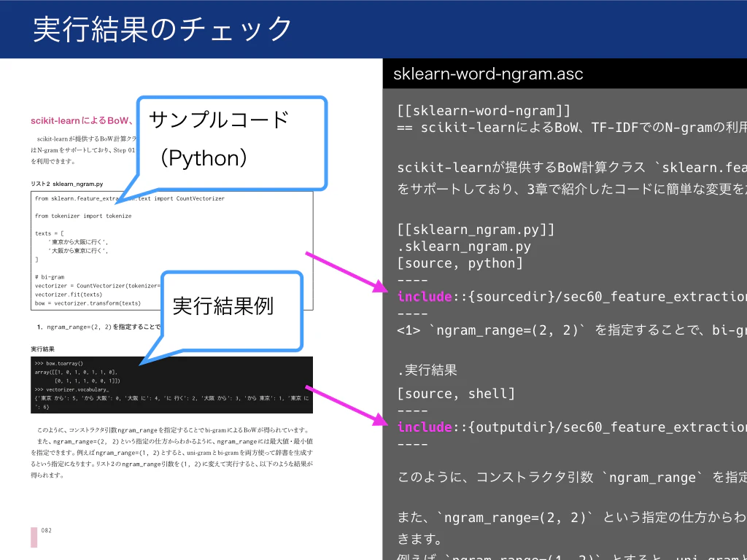Image resolution: width=747 pixels, height=560 pixels.
Task: Click the [[sklearn-word-ngram]] anchor line
Action: click(x=484, y=111)
